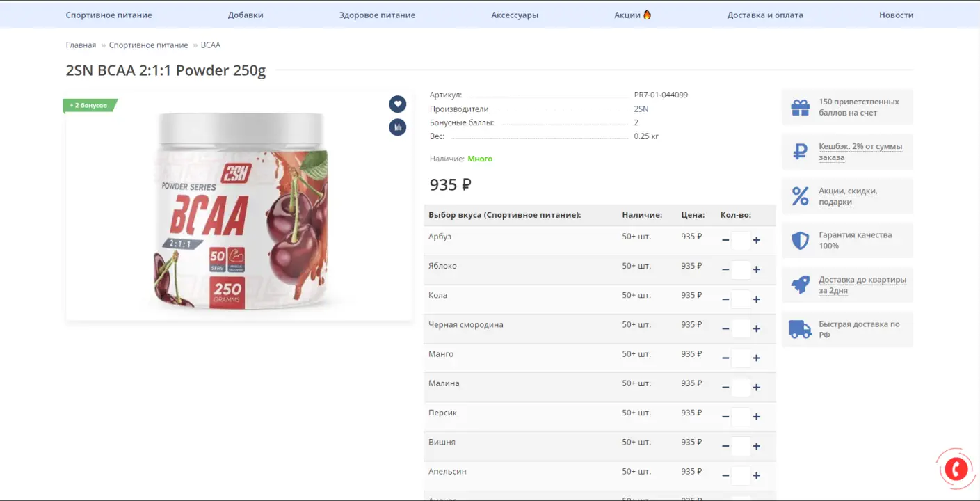Open Главная breadcrumb link
Viewport: 980px width, 501px height.
point(81,45)
